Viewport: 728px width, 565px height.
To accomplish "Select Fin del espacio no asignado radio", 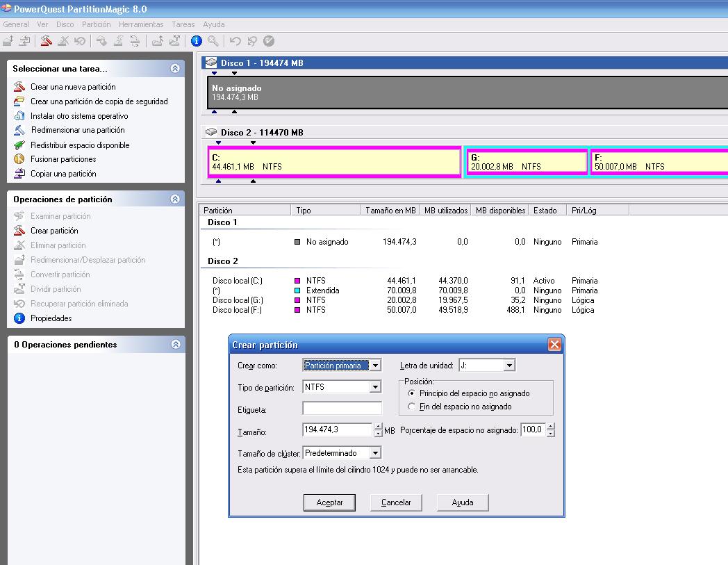I will tap(411, 407).
